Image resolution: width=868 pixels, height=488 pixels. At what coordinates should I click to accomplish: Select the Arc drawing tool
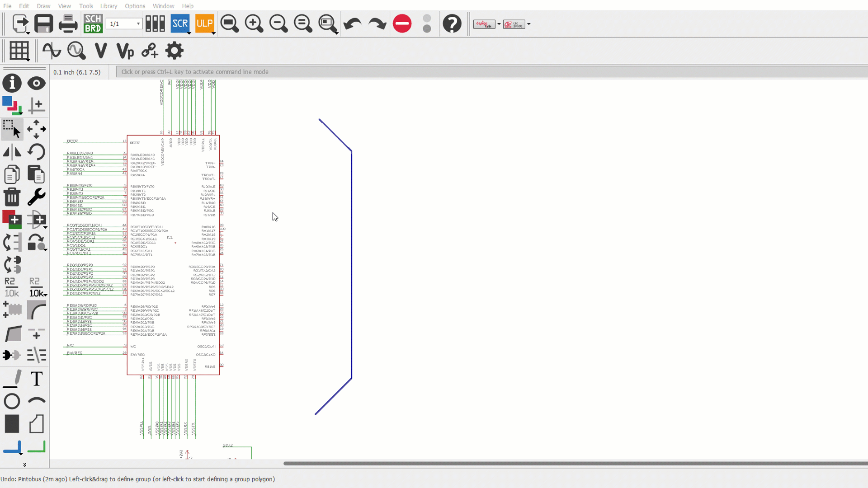37,401
